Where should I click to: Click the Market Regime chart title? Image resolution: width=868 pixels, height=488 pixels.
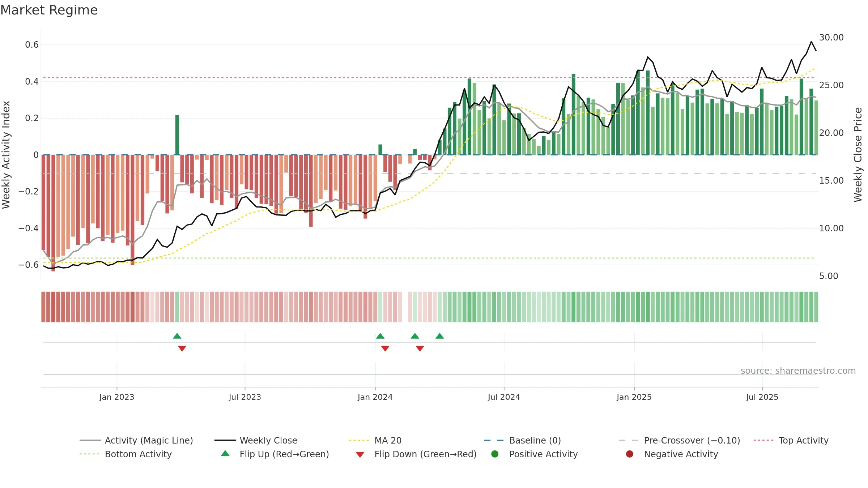[49, 10]
